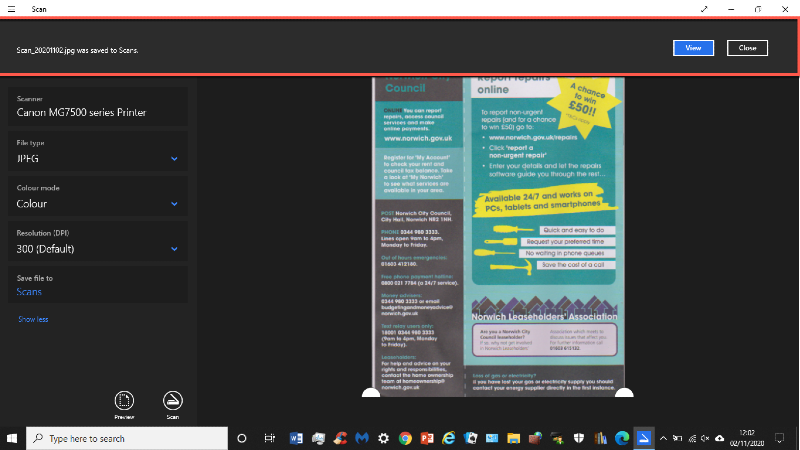Open File Explorer from the taskbar

click(513, 438)
